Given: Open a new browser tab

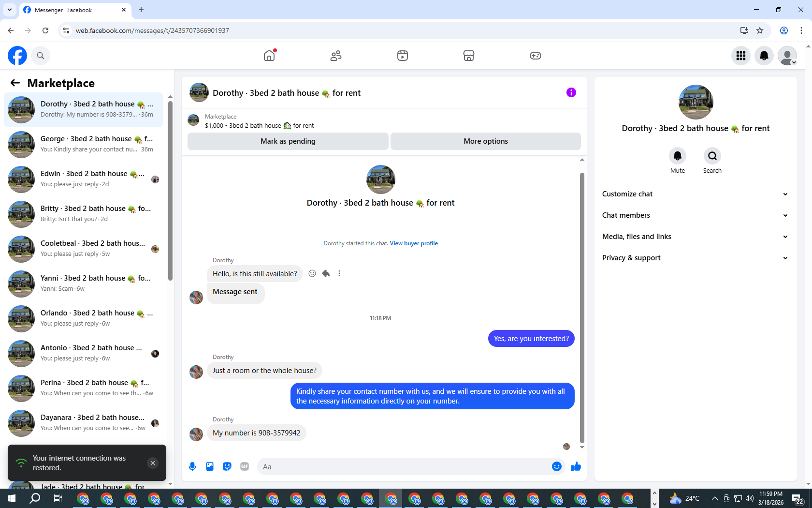Looking at the screenshot, I should [x=141, y=10].
